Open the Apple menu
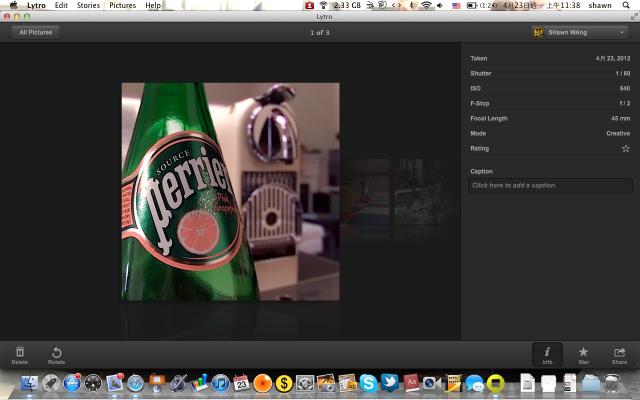This screenshot has width=640, height=400. click(14, 5)
